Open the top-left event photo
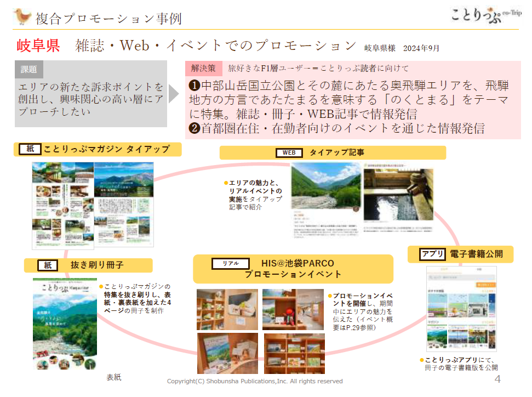 (227, 309)
